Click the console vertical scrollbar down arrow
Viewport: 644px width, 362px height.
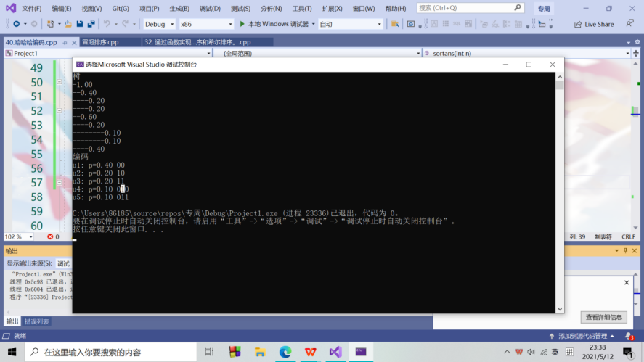[x=560, y=309]
